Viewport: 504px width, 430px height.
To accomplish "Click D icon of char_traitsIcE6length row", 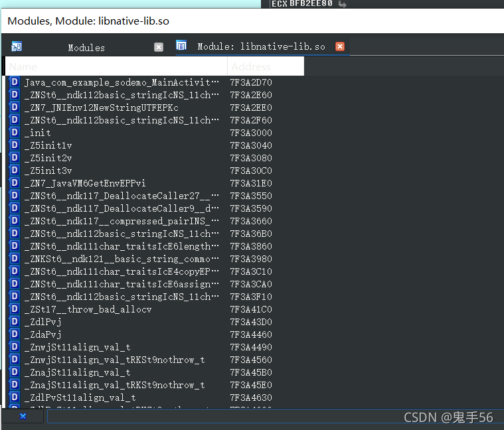I will (x=15, y=246).
